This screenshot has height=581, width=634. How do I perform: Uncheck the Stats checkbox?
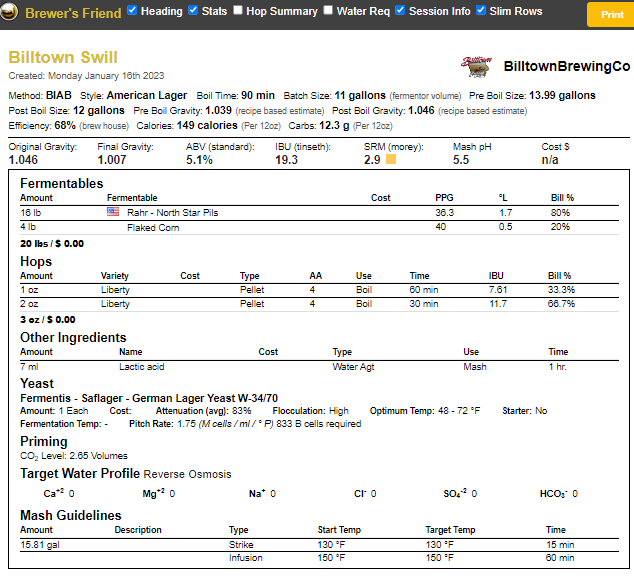point(192,11)
